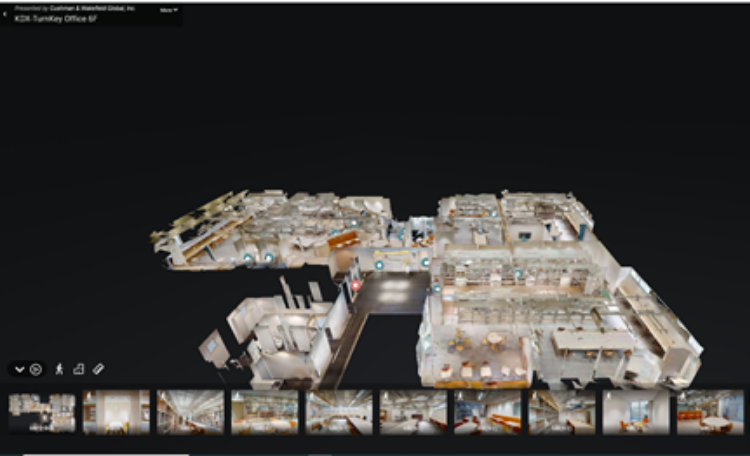Click the KDX-TurnKey Office 6F title

[55, 19]
